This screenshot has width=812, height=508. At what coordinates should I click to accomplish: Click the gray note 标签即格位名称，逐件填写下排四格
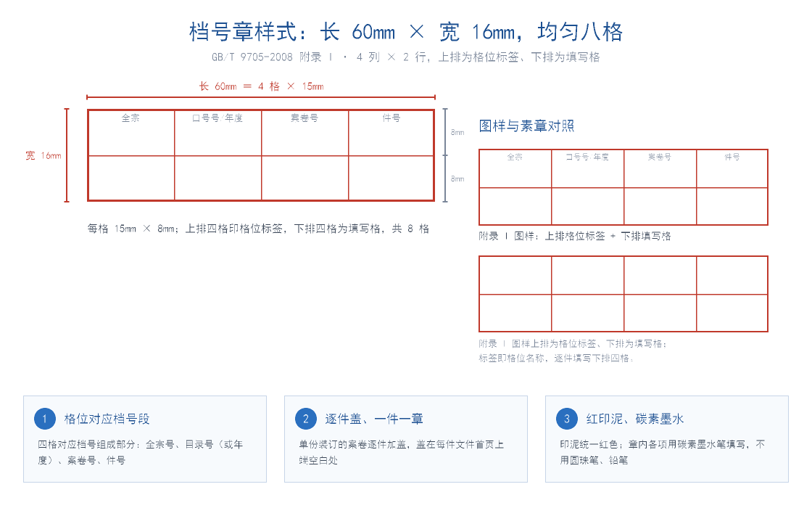click(x=556, y=359)
